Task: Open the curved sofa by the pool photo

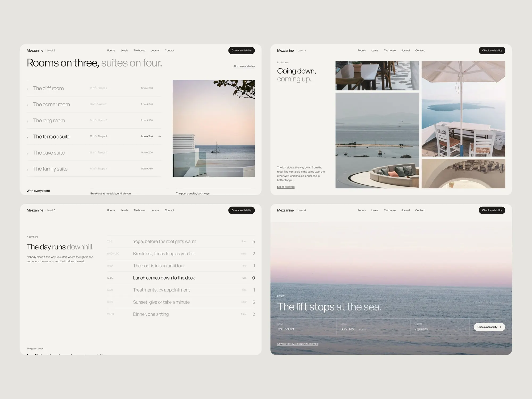Action: click(x=377, y=140)
